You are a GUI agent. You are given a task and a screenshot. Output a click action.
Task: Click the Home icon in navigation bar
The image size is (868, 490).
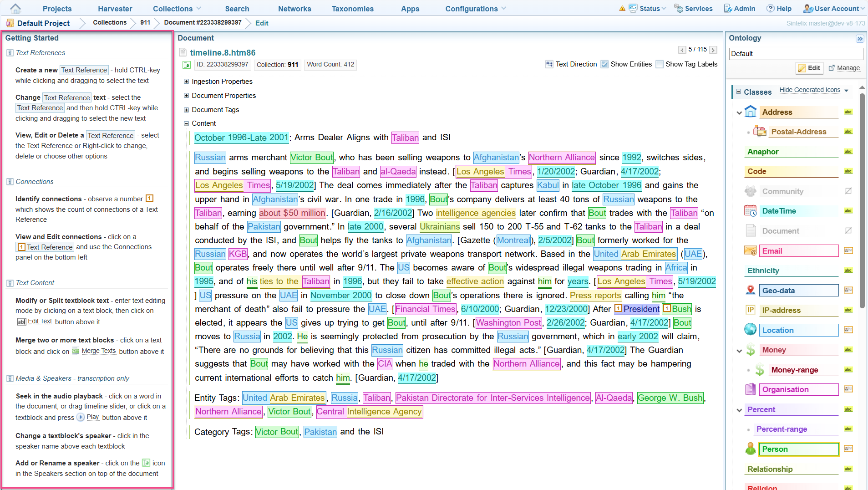(x=15, y=9)
